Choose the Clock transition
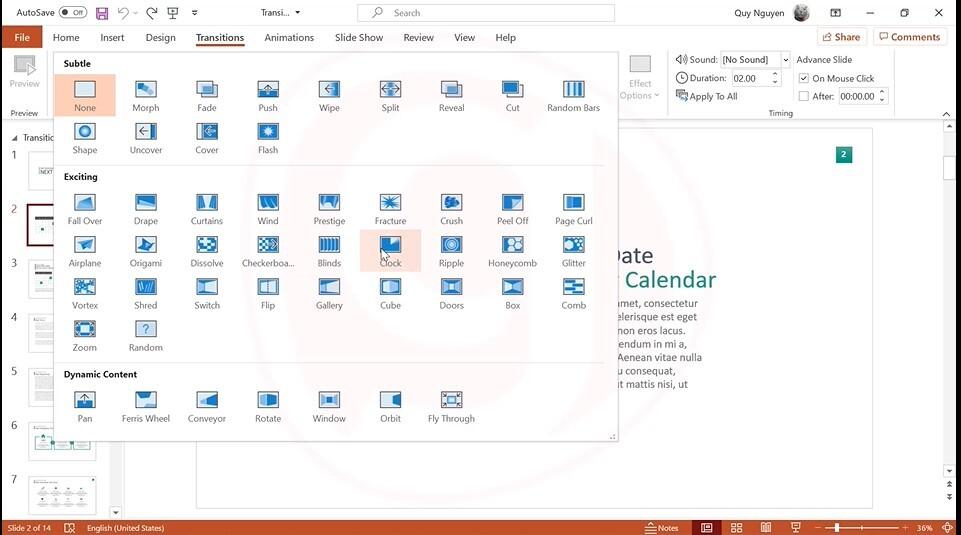Viewport: 961px width, 535px height. pos(390,251)
